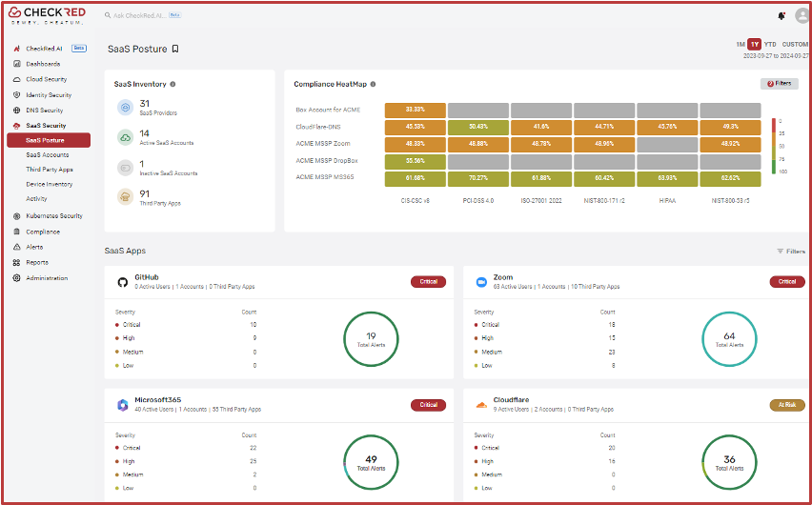Select the 1M time range
This screenshot has height=505, width=812.
click(x=740, y=44)
